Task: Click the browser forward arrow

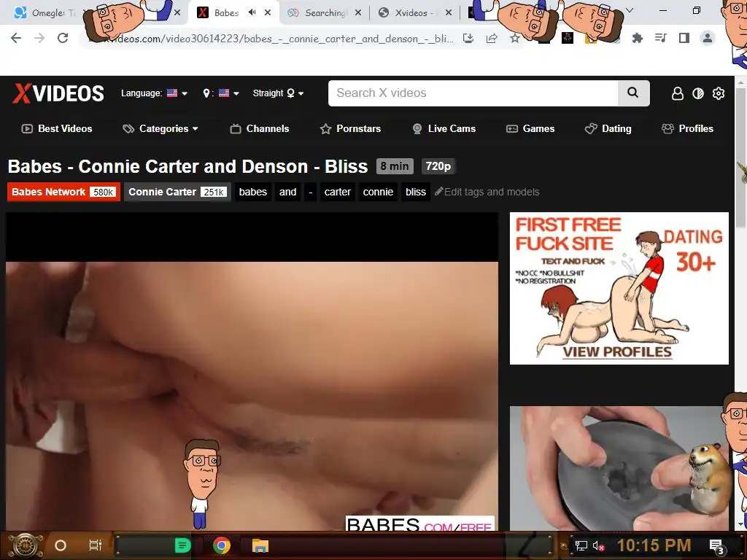Action: point(39,38)
